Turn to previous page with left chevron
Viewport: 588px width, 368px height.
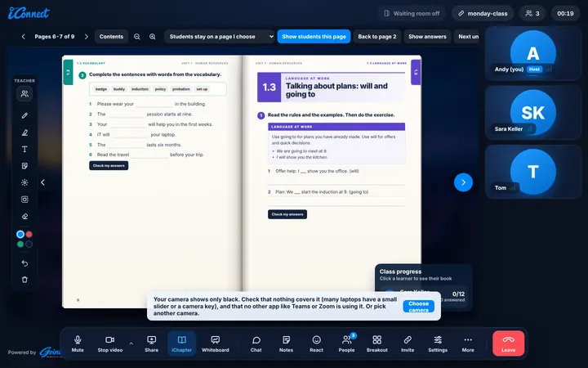click(x=42, y=182)
